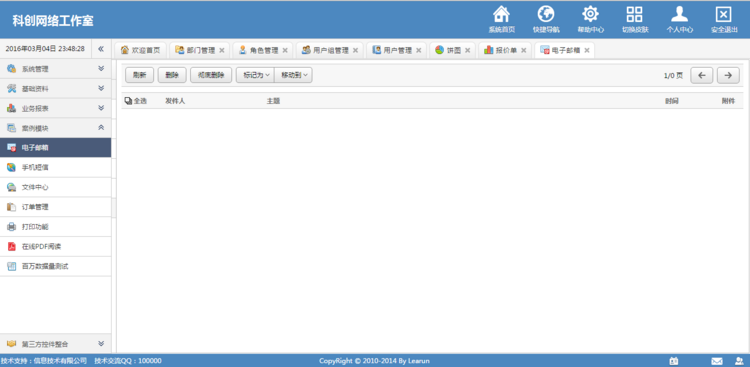
Task: Expand the 基础资料 section chevron
Action: point(101,88)
